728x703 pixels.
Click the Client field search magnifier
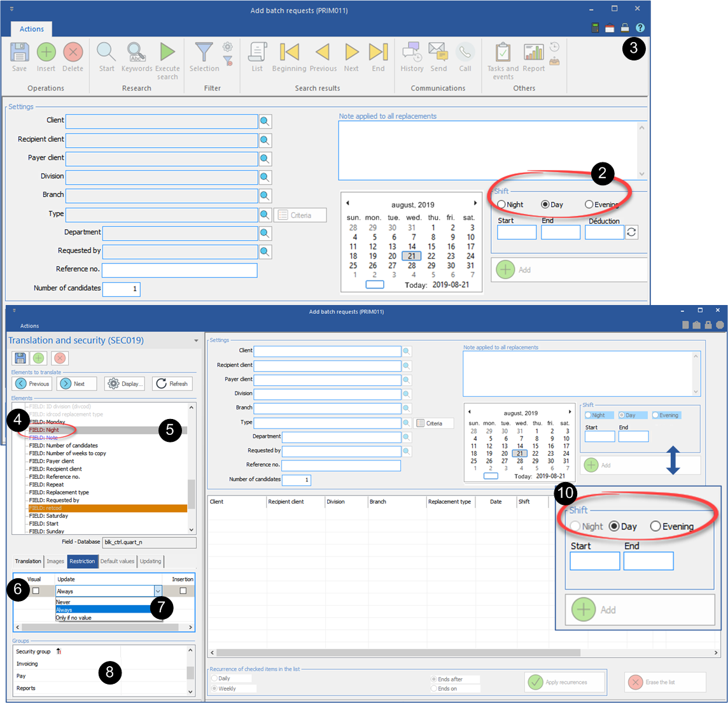pos(265,121)
